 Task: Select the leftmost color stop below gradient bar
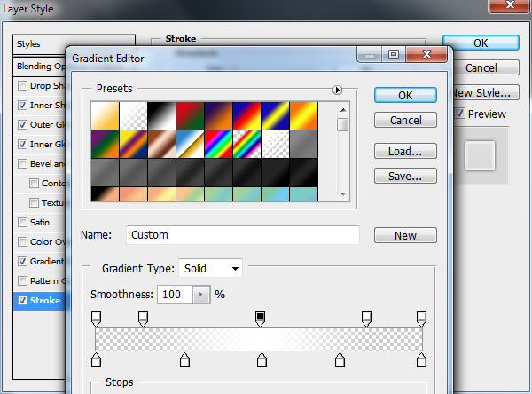tap(97, 360)
